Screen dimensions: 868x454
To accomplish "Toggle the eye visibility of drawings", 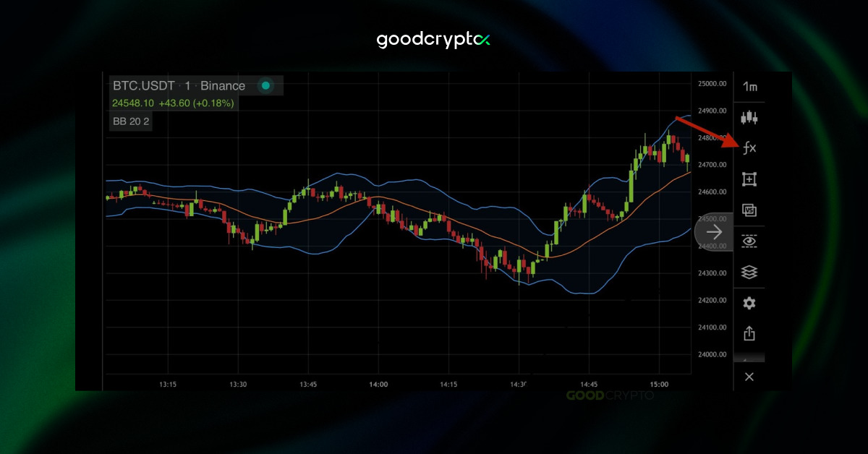I will [x=749, y=241].
